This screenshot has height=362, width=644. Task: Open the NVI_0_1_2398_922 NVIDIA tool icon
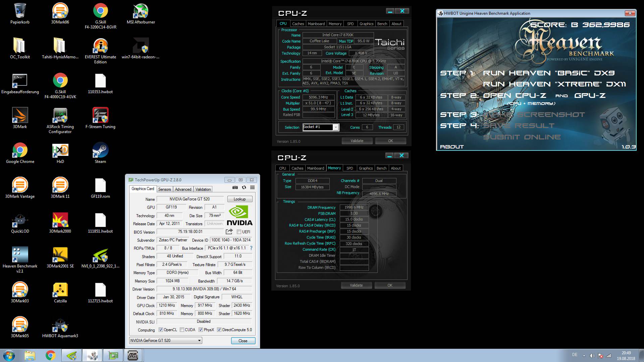tap(100, 258)
